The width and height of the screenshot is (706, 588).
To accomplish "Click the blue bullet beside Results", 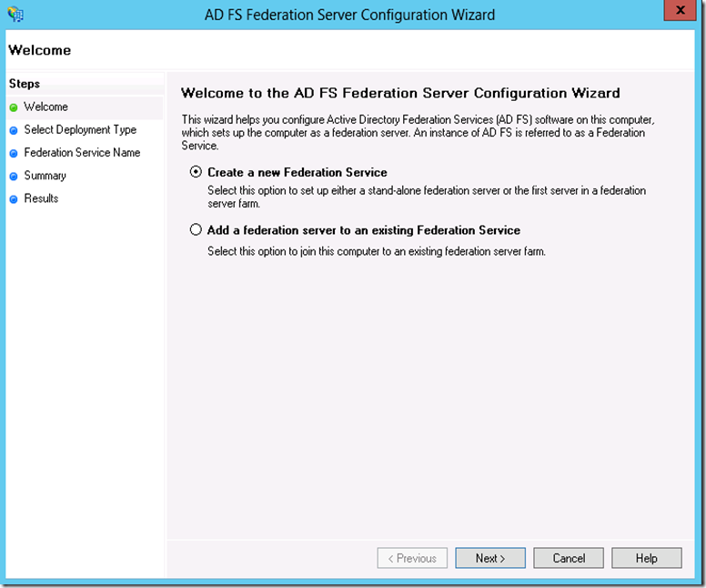I will 14,198.
